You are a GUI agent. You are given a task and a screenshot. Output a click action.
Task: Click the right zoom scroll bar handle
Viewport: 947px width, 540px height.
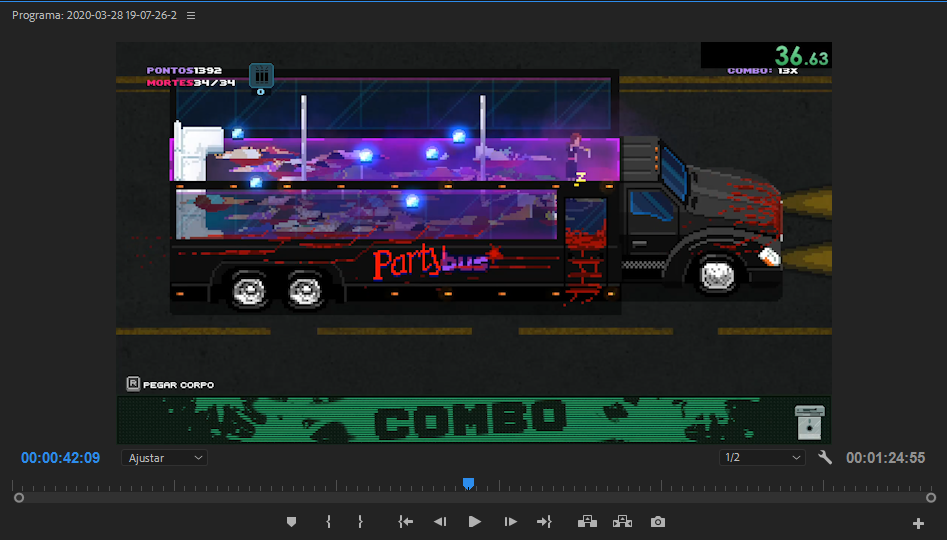931,498
